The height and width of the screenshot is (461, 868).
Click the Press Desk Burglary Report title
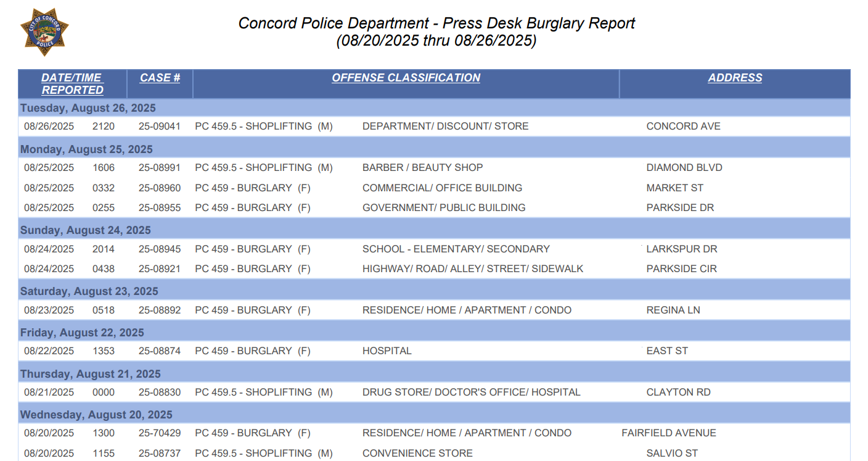436,23
